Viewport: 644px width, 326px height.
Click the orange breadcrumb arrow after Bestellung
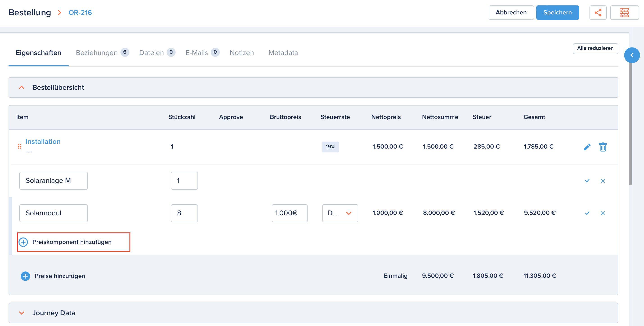coord(59,13)
